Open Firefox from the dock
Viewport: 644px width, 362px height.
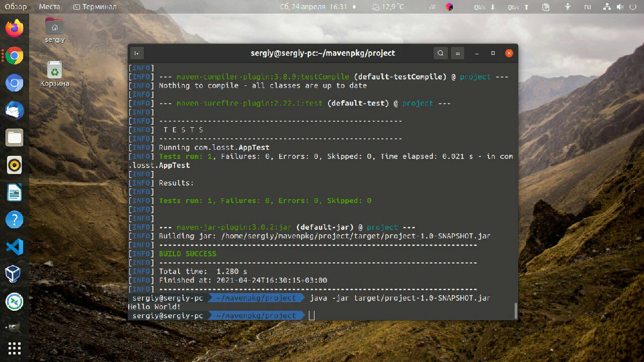click(x=15, y=28)
